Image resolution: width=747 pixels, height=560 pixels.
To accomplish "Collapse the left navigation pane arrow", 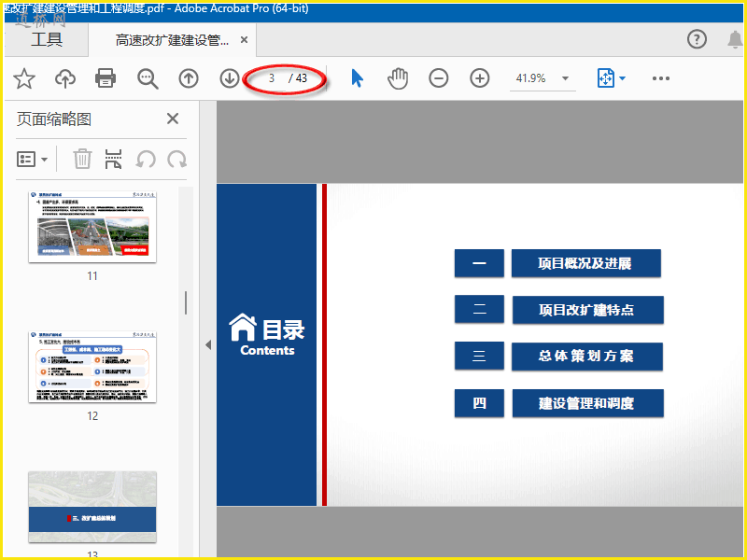I will point(208,344).
